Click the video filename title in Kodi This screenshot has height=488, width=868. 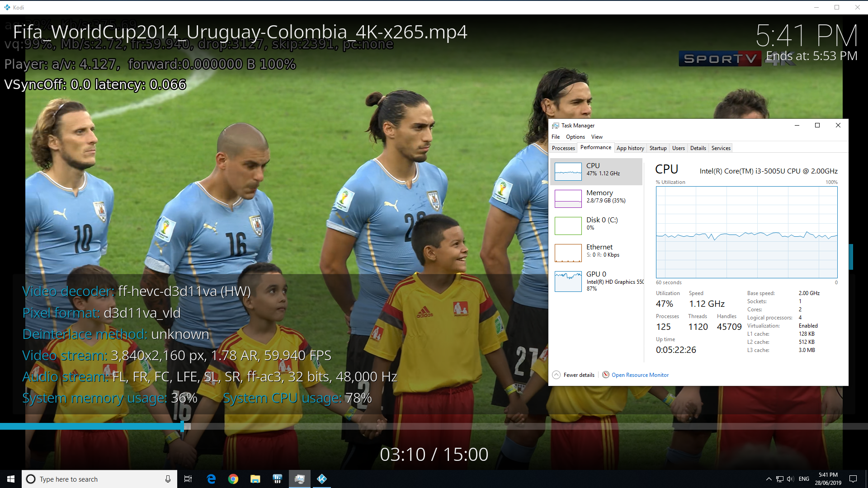coord(240,32)
